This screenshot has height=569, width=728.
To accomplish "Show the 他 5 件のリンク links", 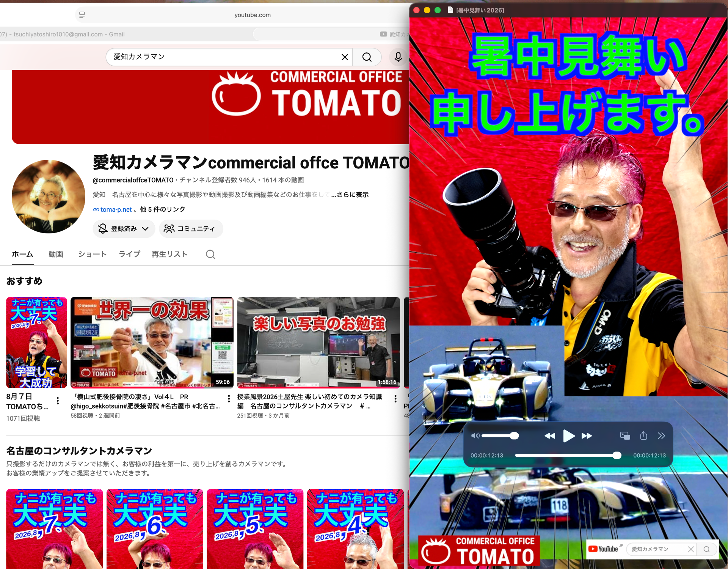I will (x=163, y=209).
